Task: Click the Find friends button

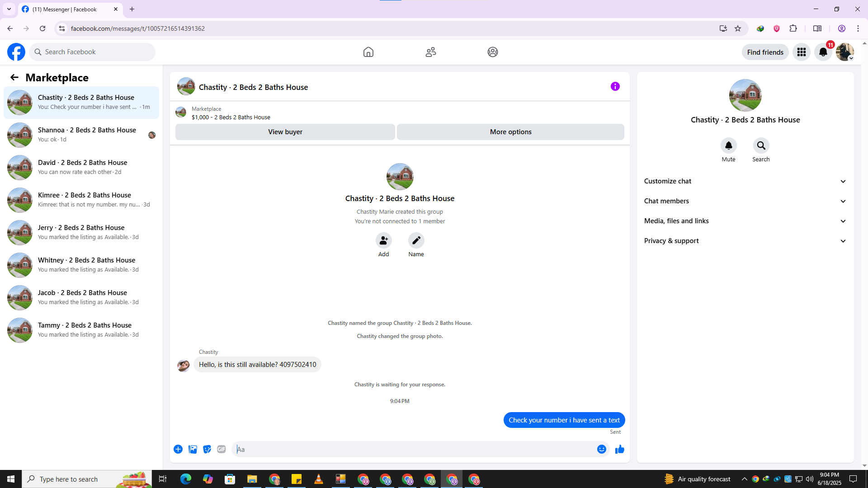Action: click(x=765, y=52)
